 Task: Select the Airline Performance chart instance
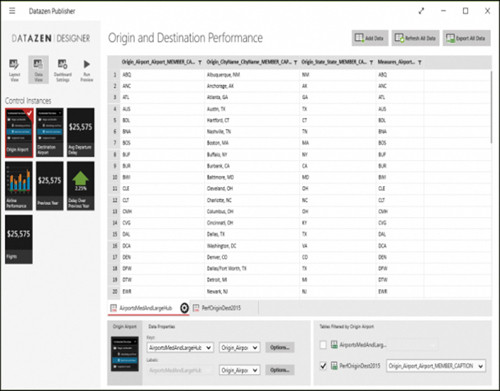[x=19, y=186]
